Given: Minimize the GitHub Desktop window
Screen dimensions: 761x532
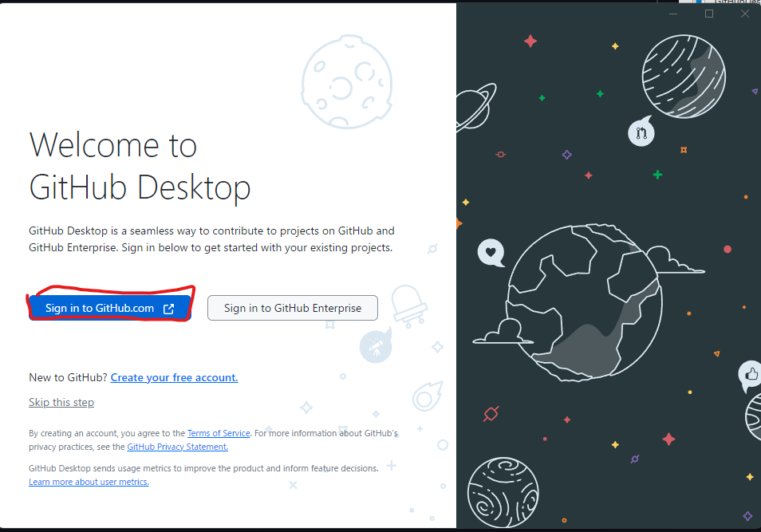Looking at the screenshot, I should tap(673, 14).
